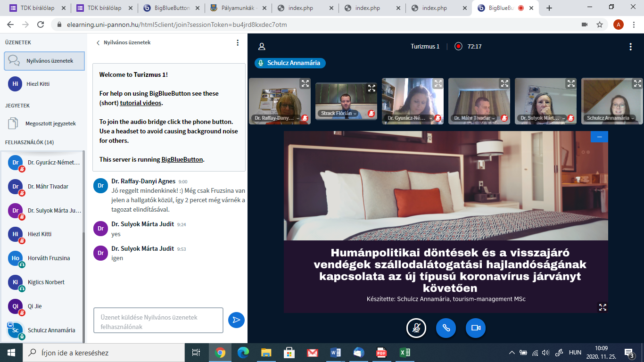This screenshot has width=644, height=362.
Task: Click the leave audio phone button
Action: tap(446, 328)
